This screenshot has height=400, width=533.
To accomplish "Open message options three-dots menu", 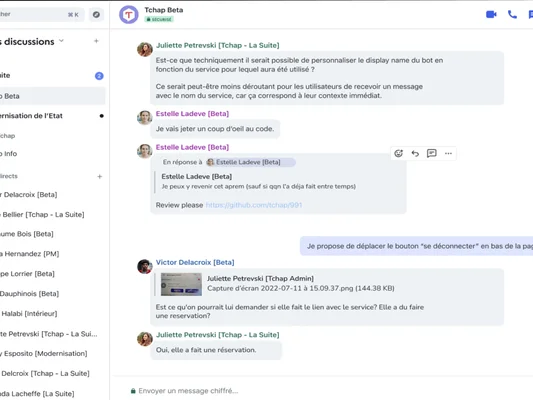I will (448, 153).
